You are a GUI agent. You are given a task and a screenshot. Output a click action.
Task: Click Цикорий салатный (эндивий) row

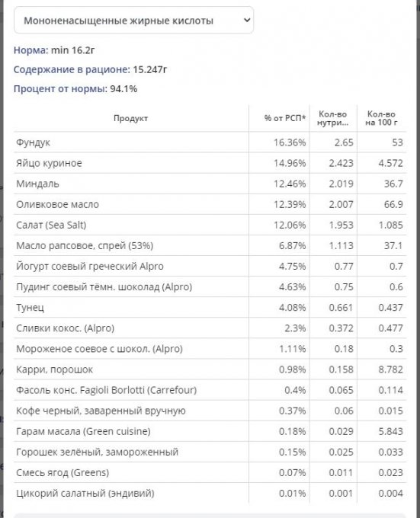pyautogui.click(x=210, y=493)
